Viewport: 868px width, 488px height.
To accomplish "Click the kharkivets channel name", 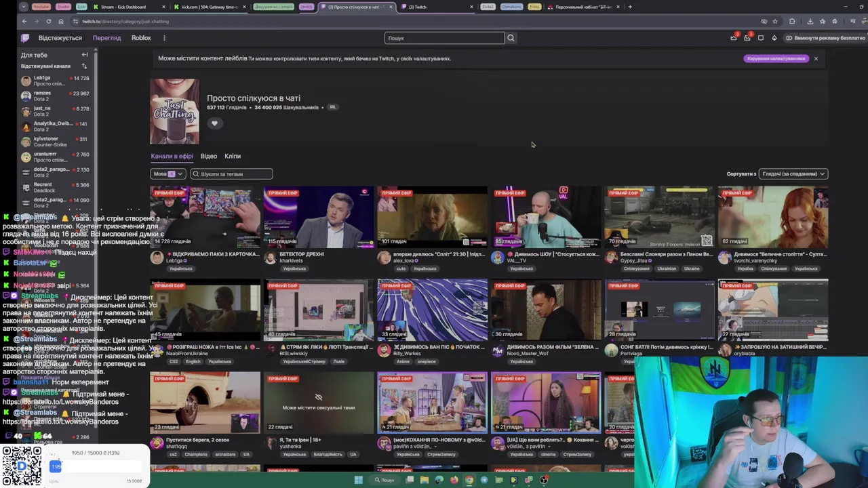I will click(x=292, y=261).
